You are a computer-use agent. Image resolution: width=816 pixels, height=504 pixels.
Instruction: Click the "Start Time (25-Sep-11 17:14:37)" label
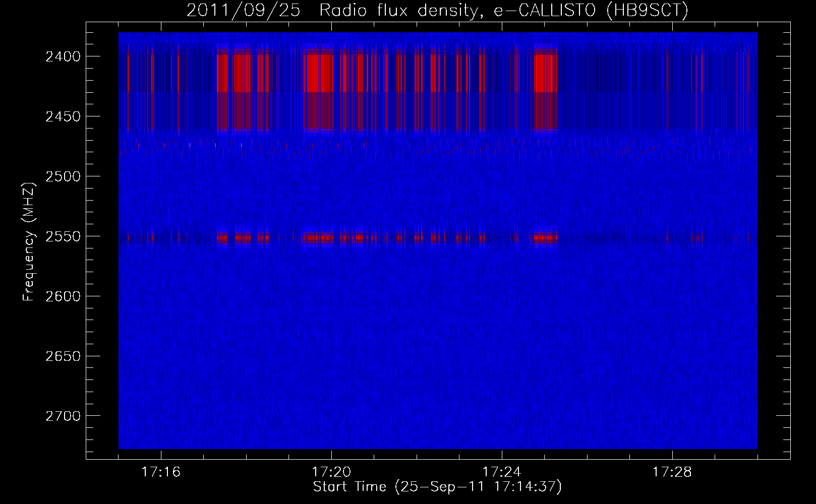[437, 487]
